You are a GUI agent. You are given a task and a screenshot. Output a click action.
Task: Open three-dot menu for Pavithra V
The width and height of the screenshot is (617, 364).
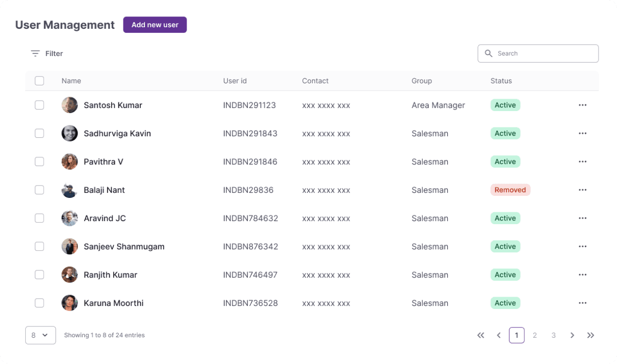click(583, 161)
